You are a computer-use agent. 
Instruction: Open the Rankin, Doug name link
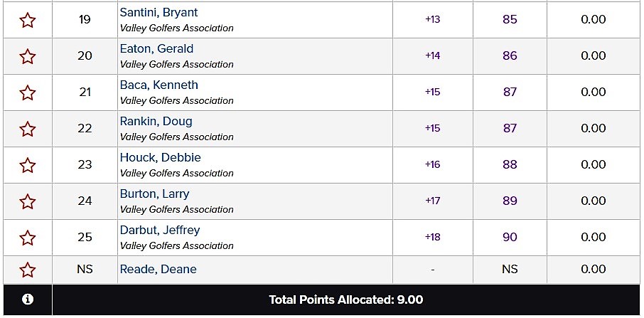tap(156, 121)
